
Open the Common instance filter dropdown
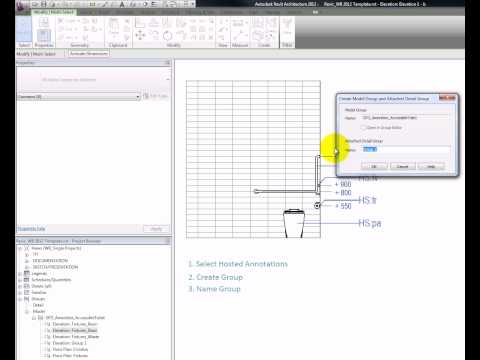78,97
